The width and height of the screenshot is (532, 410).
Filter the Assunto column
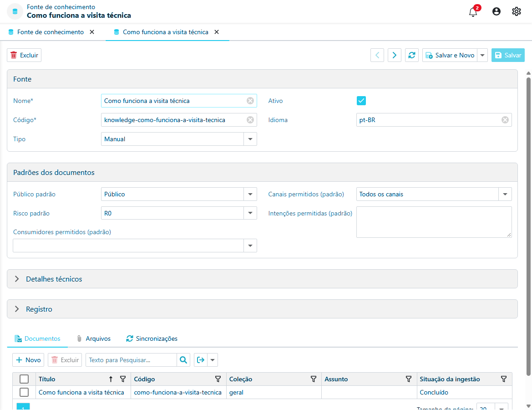(409, 379)
